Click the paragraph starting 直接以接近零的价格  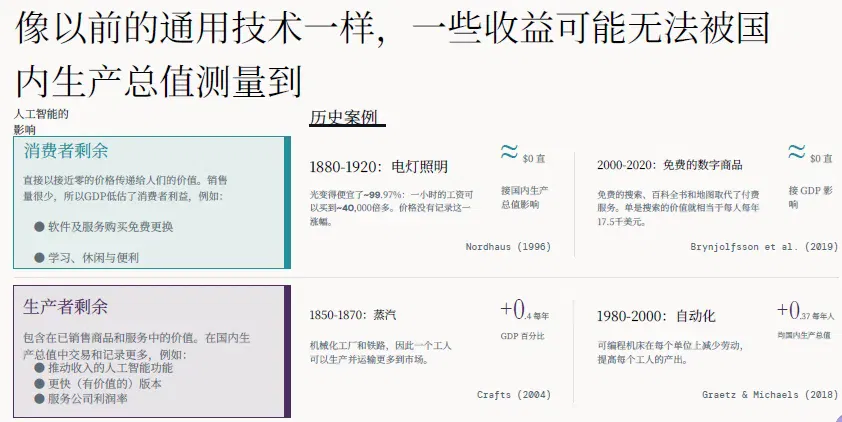pyautogui.click(x=125, y=188)
